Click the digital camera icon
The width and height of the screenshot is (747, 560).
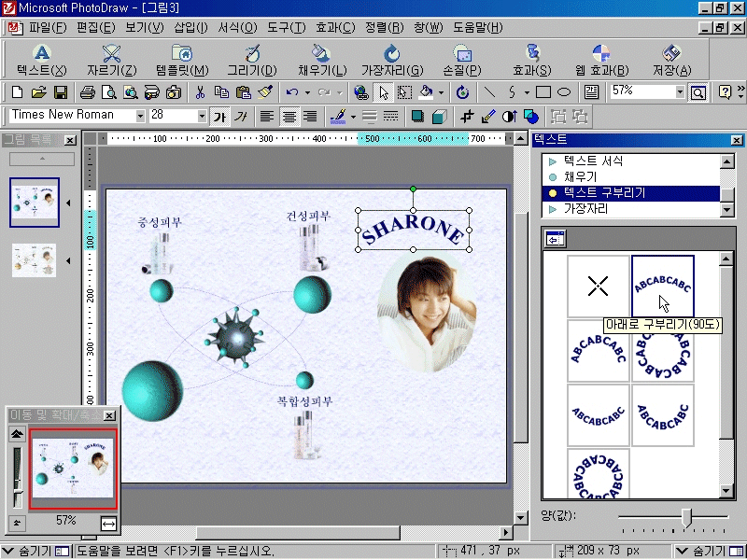point(174,91)
